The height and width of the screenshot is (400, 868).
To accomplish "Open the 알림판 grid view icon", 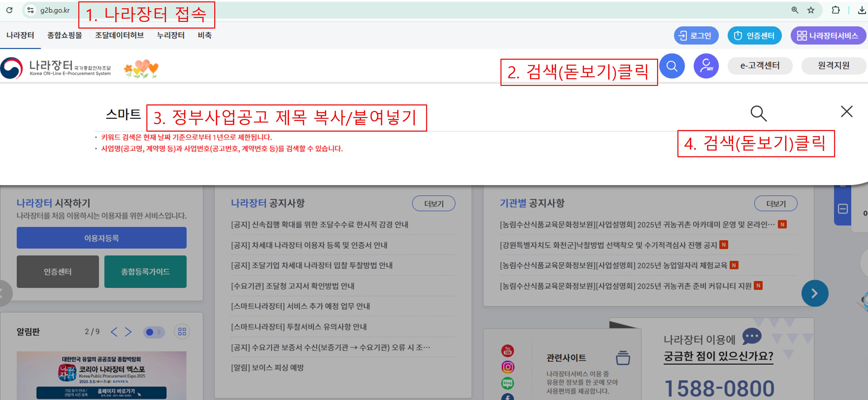I will tap(182, 332).
